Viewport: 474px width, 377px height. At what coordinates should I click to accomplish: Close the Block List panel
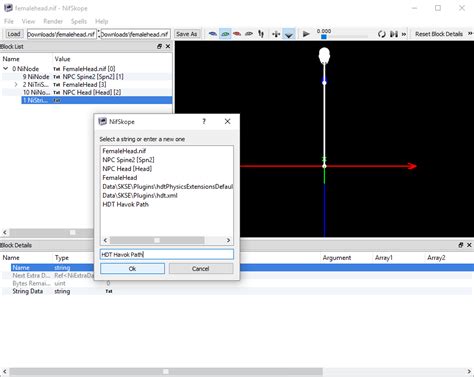[x=168, y=46]
